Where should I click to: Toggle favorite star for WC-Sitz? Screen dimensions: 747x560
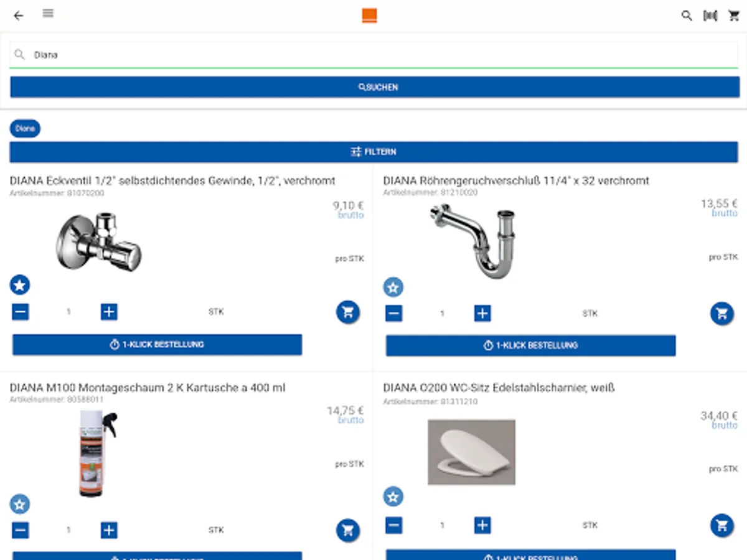tap(393, 497)
